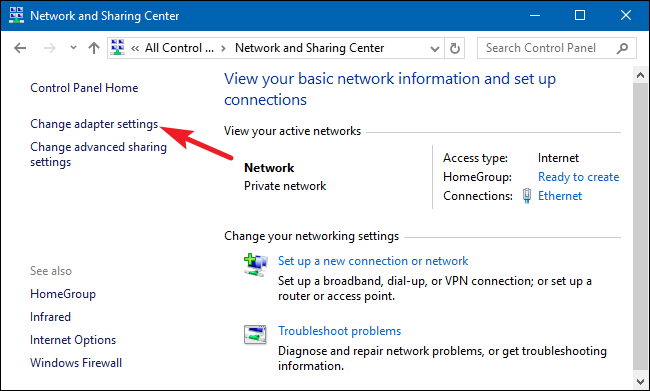Open the recent locations dropdown arrow
650x391 pixels.
click(x=73, y=48)
